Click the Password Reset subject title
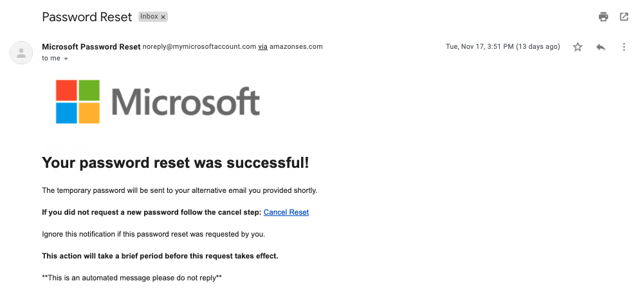 (x=87, y=17)
